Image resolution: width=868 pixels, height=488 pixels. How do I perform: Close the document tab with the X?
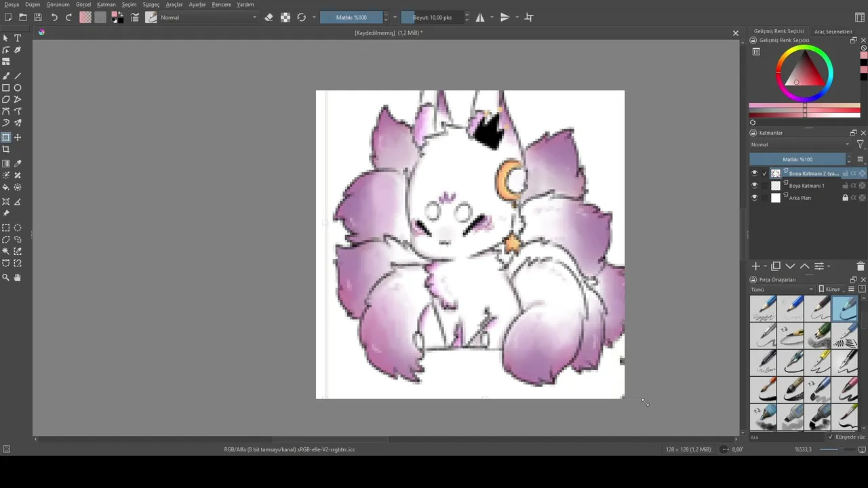pos(736,33)
